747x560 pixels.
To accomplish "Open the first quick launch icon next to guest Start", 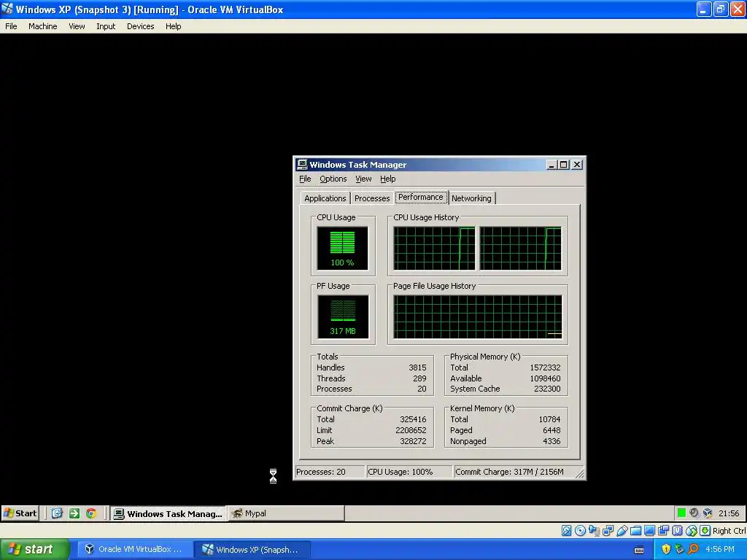I will (x=57, y=513).
